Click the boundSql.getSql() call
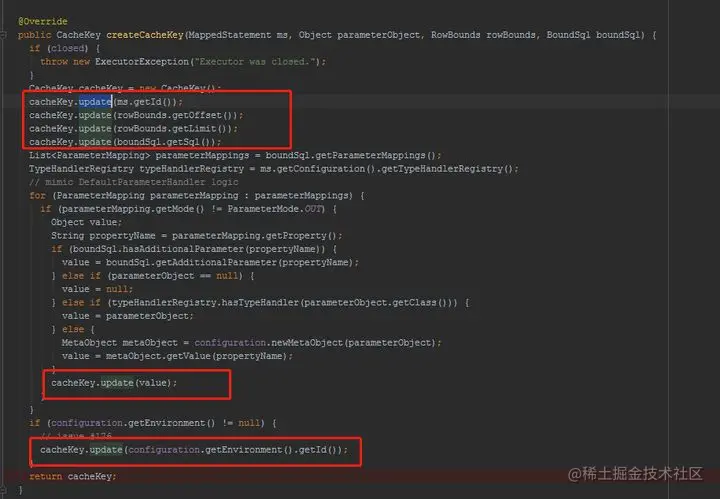 [x=166, y=142]
